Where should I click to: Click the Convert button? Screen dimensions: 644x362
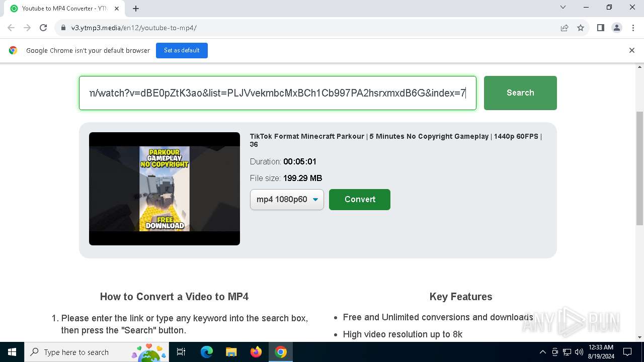click(360, 200)
